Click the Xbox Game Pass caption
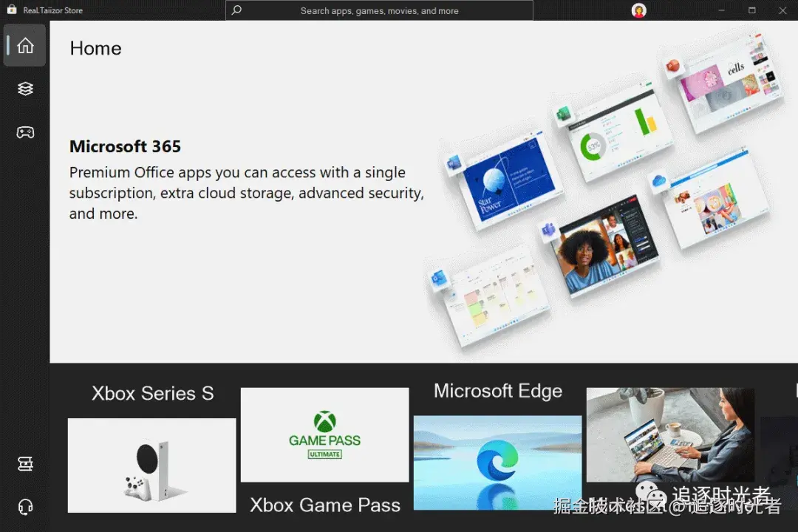 tap(325, 505)
